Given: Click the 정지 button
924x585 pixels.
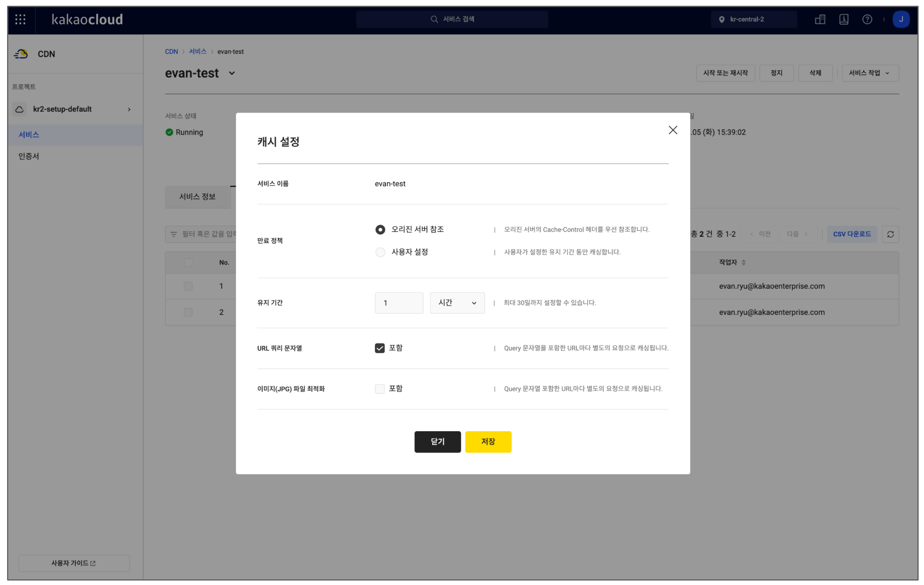Looking at the screenshot, I should [776, 73].
